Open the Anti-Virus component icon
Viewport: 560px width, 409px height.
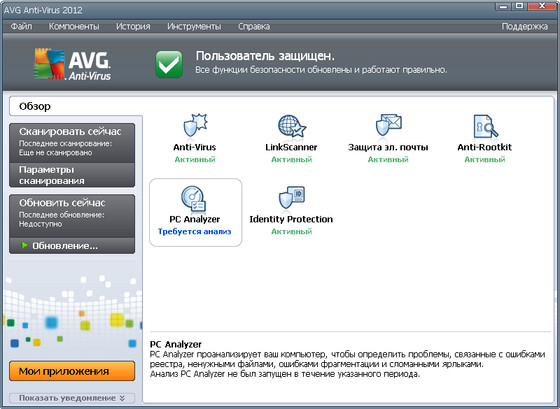195,125
